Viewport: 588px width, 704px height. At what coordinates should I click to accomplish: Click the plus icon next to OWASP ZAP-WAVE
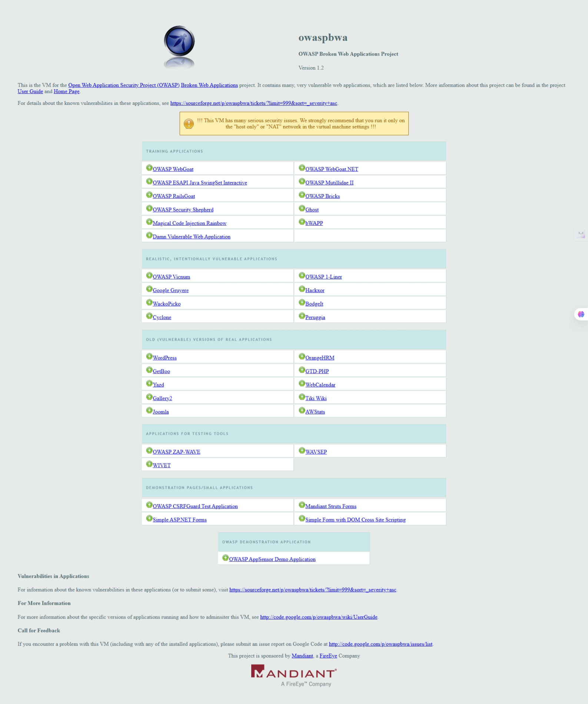149,450
